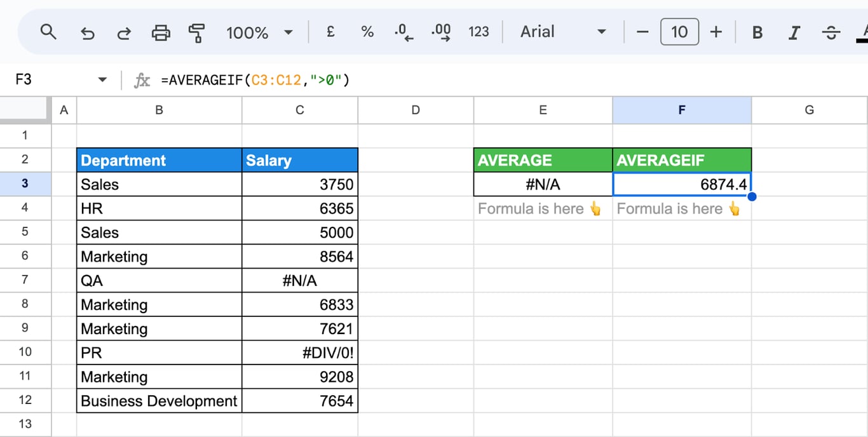Select column F header

[682, 110]
